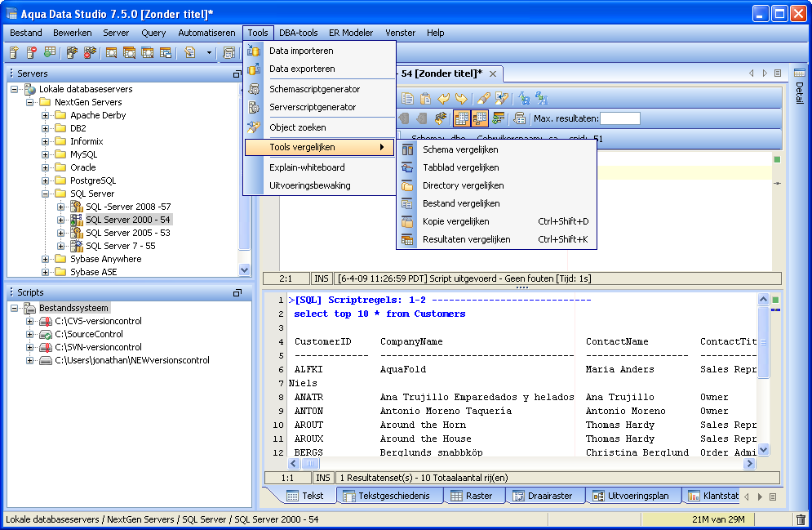This screenshot has width=812, height=530.
Task: Click the copy icon in editor toolbar
Action: [x=407, y=99]
